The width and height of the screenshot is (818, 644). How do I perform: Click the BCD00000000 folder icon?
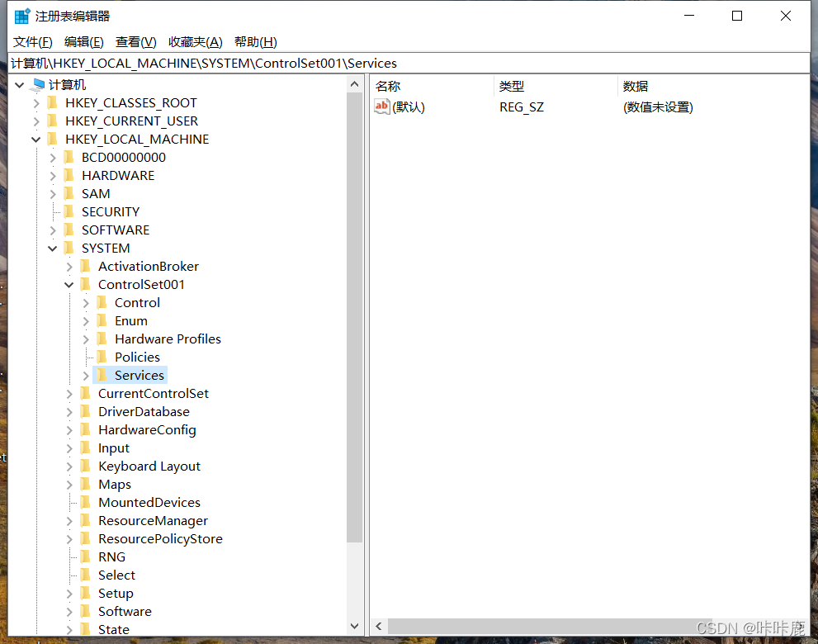pyautogui.click(x=69, y=157)
